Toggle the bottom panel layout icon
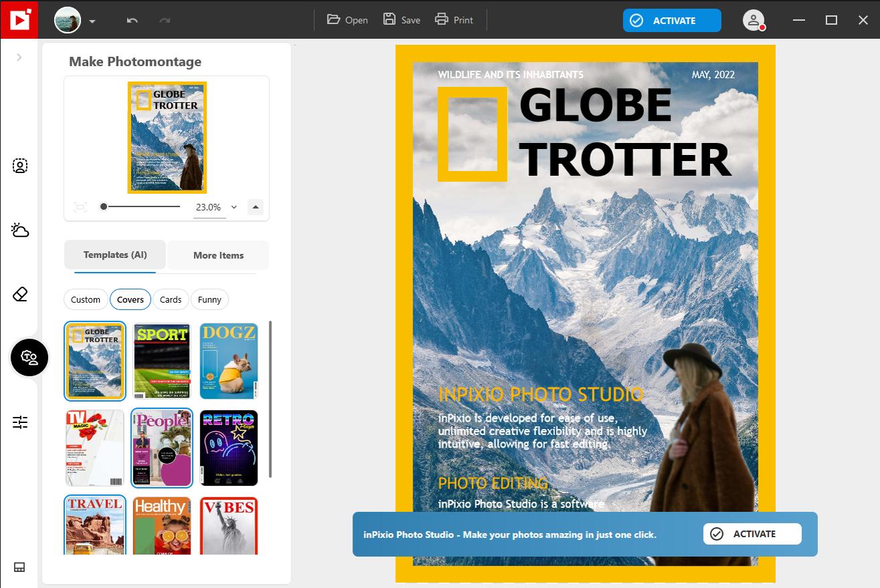Image resolution: width=880 pixels, height=588 pixels. 19,567
